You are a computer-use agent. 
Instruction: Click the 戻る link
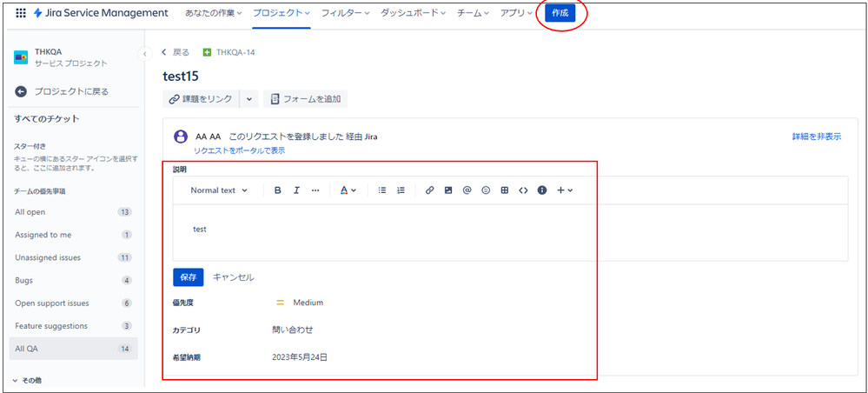click(x=176, y=52)
